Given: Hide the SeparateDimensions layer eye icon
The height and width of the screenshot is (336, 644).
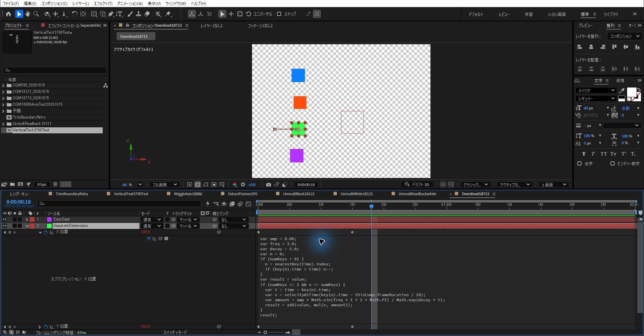Looking at the screenshot, I should (x=5, y=226).
